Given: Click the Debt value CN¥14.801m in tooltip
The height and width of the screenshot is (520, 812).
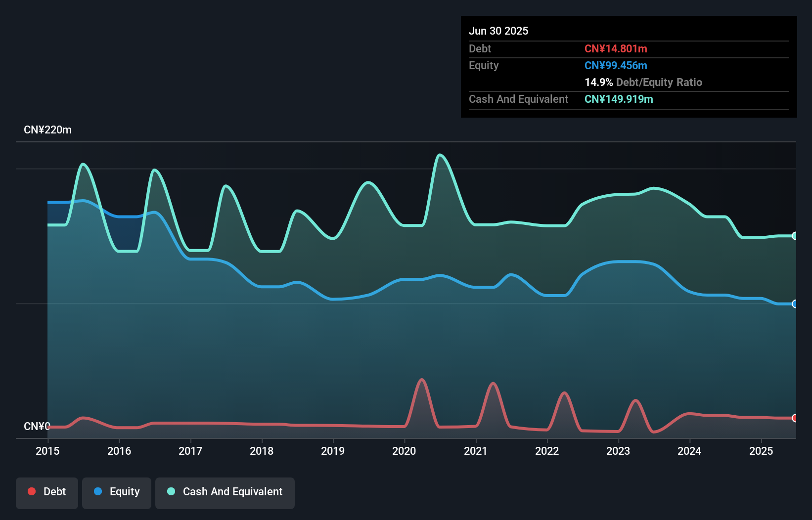Looking at the screenshot, I should pyautogui.click(x=616, y=48).
